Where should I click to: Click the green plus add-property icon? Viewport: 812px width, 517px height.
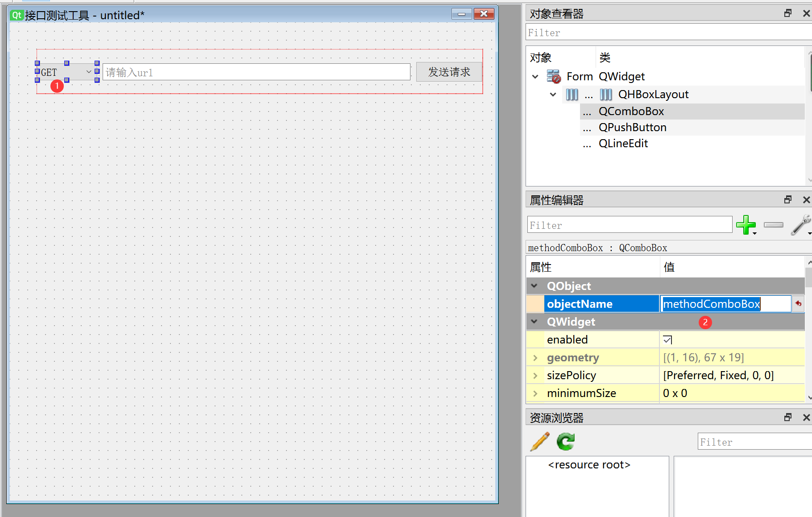[x=746, y=225]
